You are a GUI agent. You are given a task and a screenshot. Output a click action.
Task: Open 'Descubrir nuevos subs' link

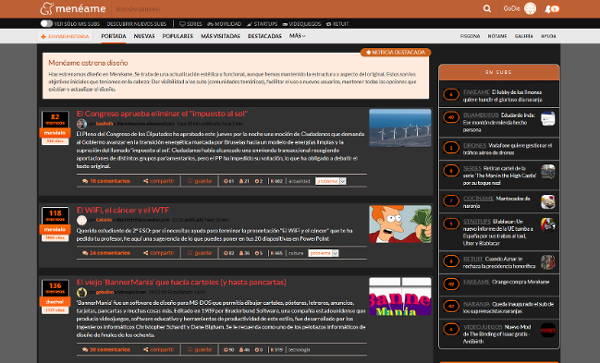point(136,24)
